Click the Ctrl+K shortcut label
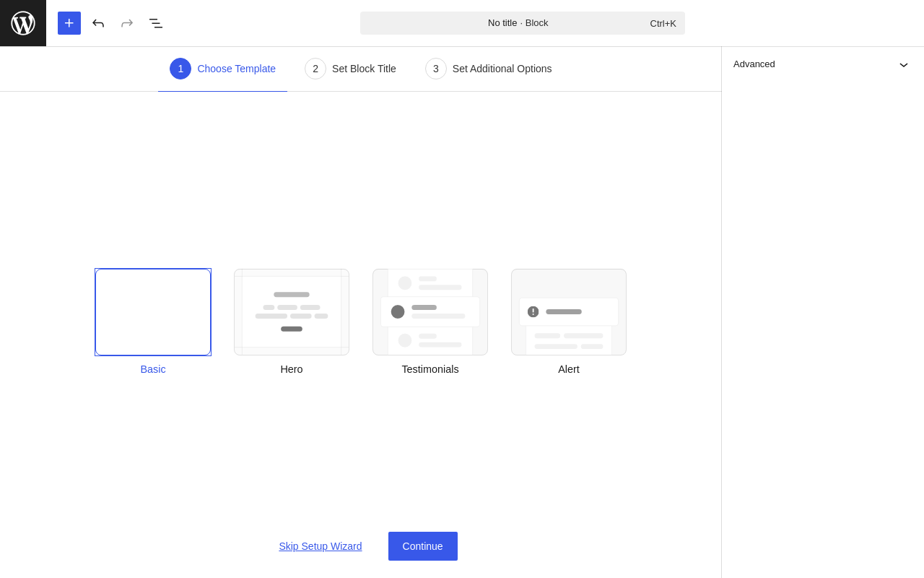924x578 pixels. [x=663, y=23]
